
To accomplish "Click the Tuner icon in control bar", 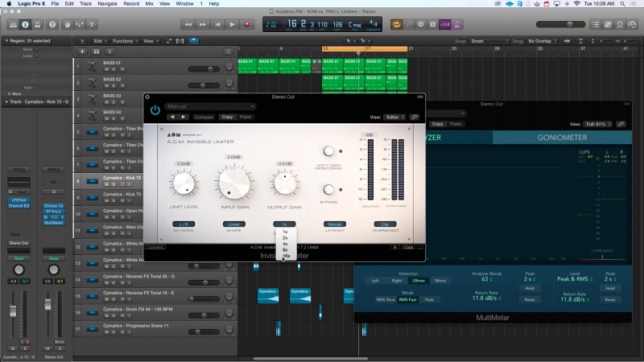I will click(x=409, y=25).
